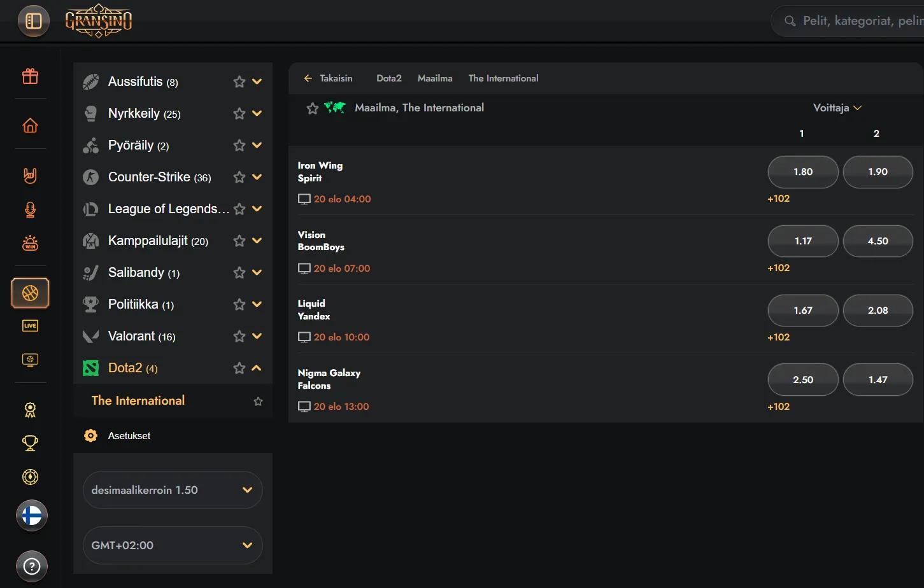Change language via Finland flag
The height and width of the screenshot is (588, 924).
[32, 515]
